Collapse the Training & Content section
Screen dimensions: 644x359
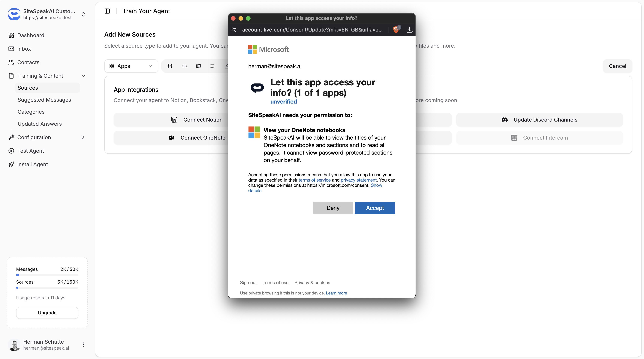(x=83, y=76)
